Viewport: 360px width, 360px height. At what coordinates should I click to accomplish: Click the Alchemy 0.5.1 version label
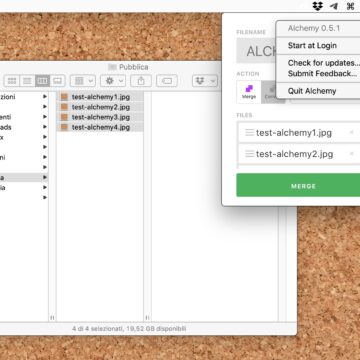point(314,28)
